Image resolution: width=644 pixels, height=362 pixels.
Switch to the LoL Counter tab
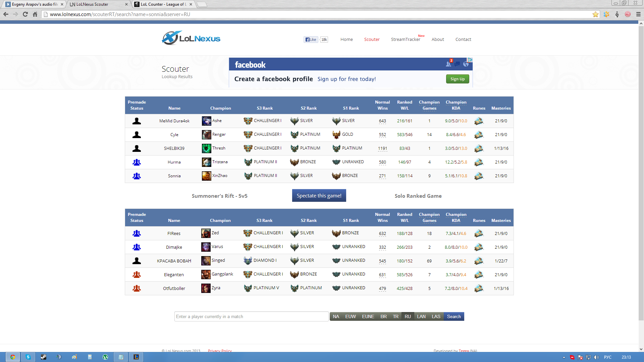[x=163, y=4]
